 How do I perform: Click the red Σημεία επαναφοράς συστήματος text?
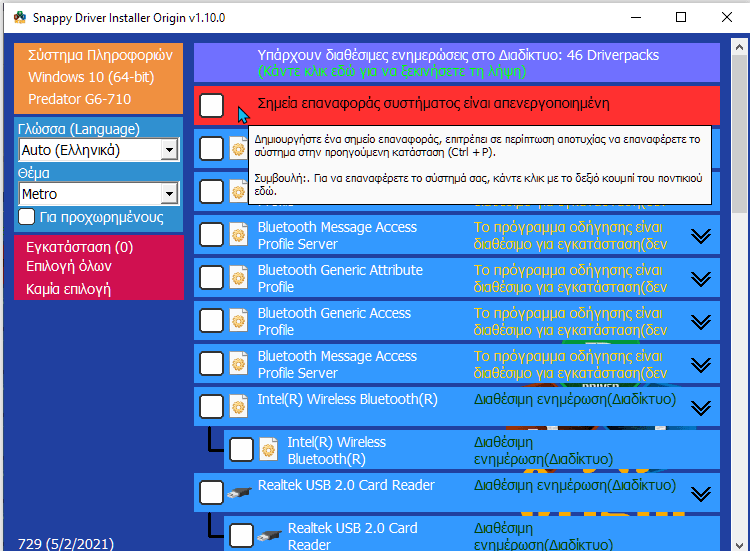(433, 103)
